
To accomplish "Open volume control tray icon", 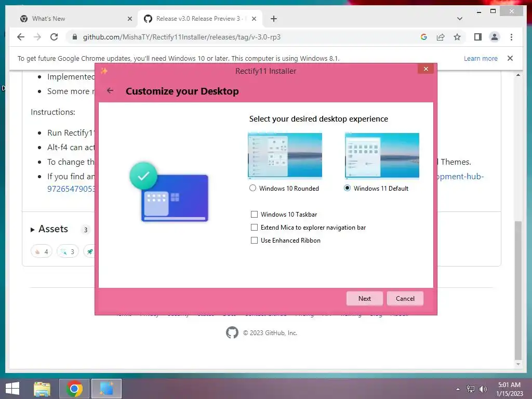I will [x=483, y=389].
